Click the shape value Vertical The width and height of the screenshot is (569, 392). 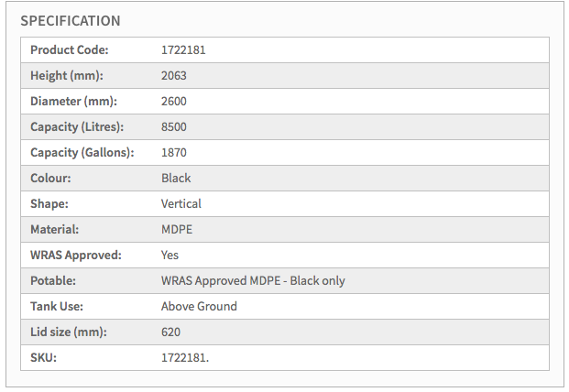[181, 204]
